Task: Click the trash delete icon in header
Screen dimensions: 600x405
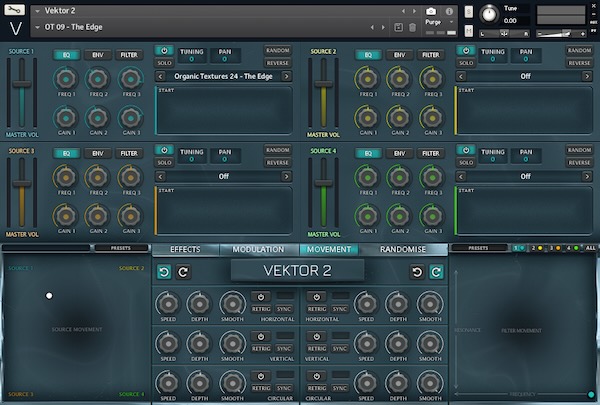Action: point(412,27)
